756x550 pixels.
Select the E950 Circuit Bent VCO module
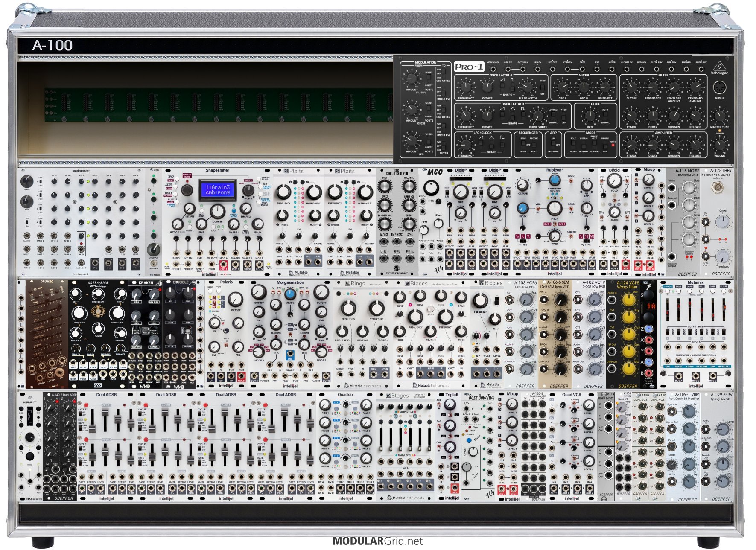[397, 222]
